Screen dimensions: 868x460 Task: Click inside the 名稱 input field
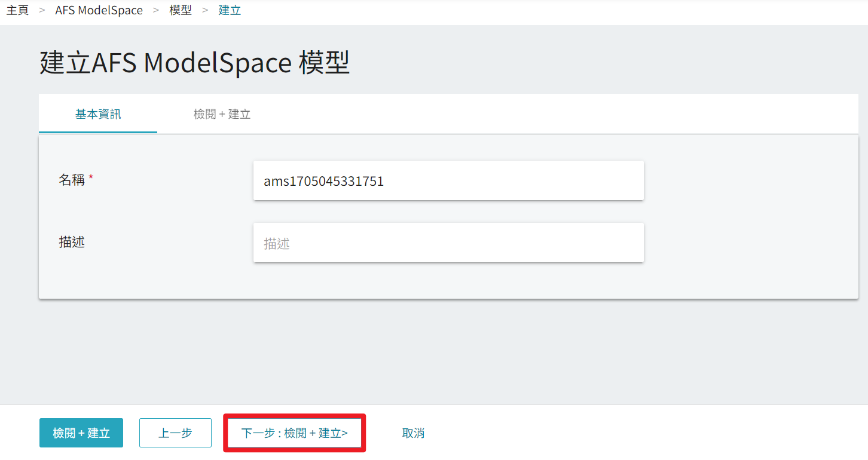(448, 180)
